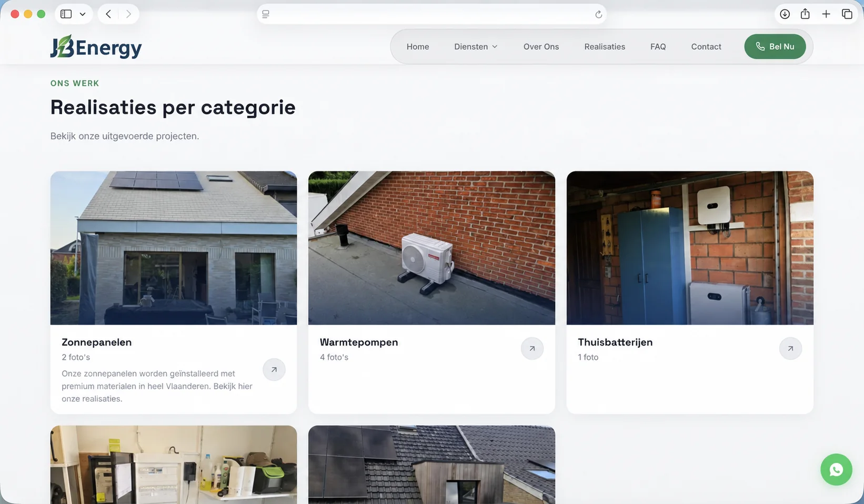
Task: Open the Warmtepompen category title
Action: tap(359, 342)
